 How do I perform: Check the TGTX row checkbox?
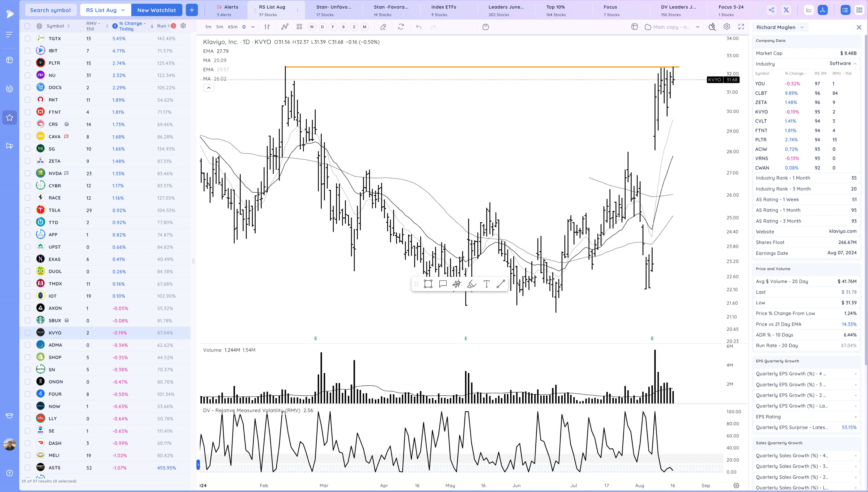point(28,38)
